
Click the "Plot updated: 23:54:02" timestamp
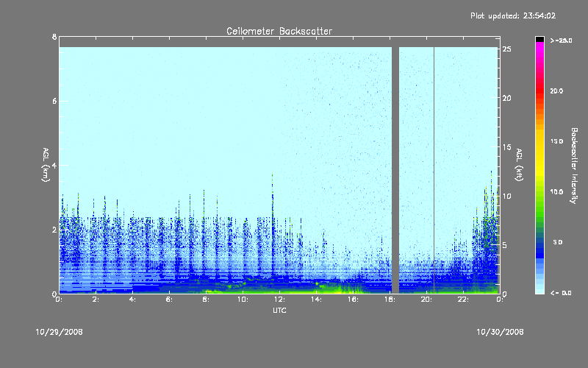click(x=513, y=15)
